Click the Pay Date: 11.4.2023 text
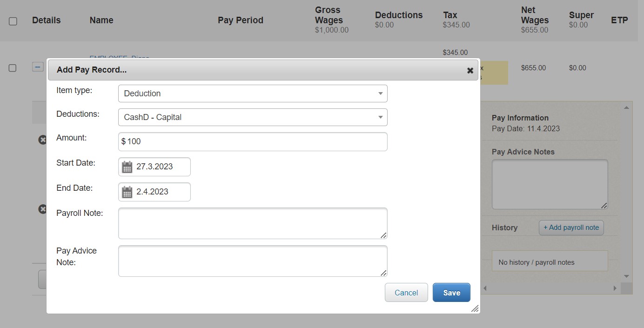This screenshot has width=644, height=328. point(526,129)
